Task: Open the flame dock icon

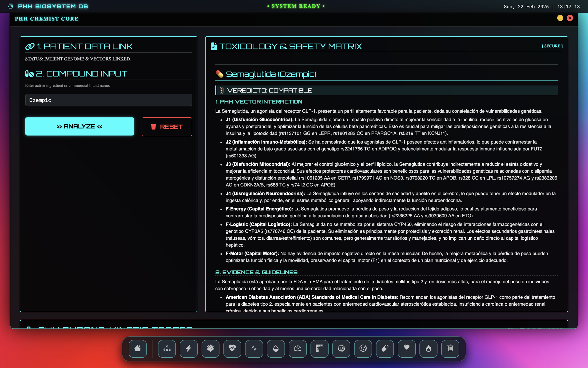Action: (x=428, y=348)
